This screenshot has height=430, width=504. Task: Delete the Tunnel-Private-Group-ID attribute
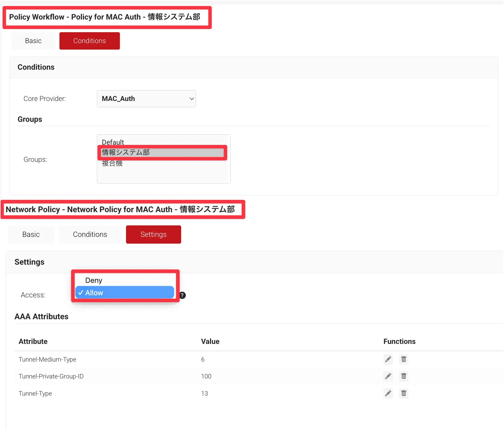(404, 376)
